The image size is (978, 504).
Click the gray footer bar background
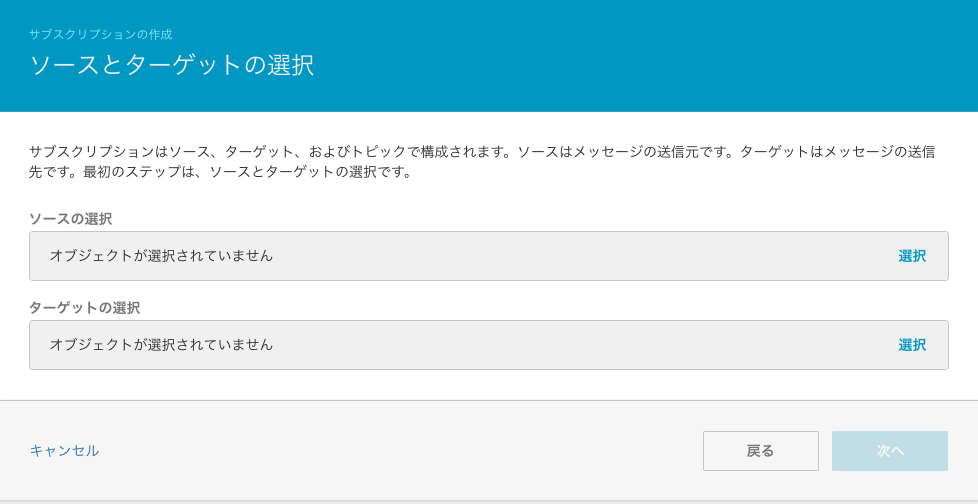tap(400, 478)
